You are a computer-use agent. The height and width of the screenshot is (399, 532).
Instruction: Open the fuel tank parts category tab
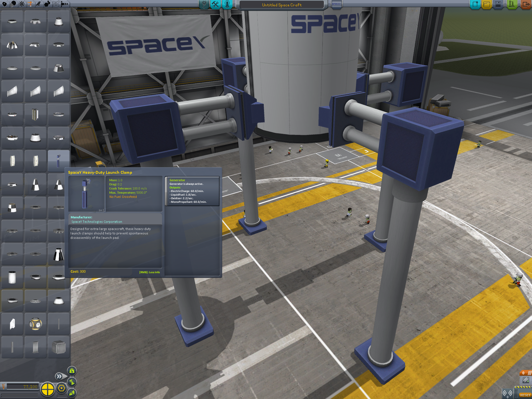[13, 4]
